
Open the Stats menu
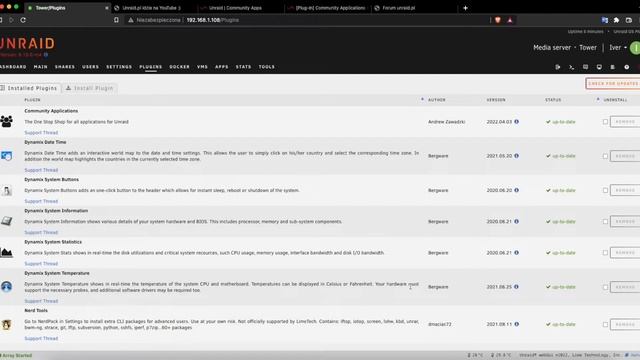pos(243,67)
